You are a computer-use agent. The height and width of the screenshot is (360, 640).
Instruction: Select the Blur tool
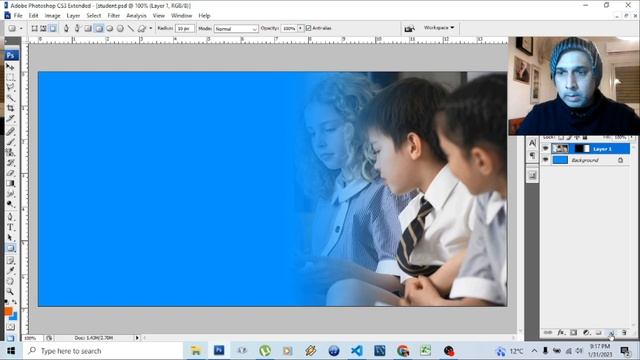coord(10,193)
